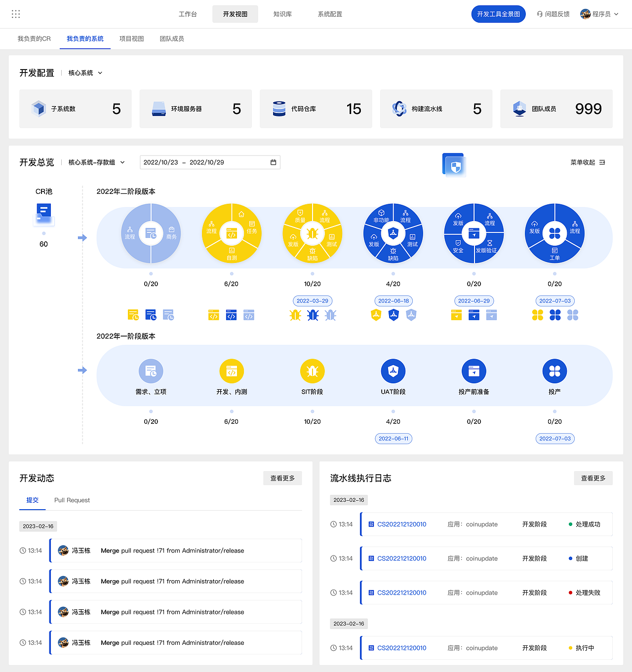632x672 pixels.
Task: Click the 构建流水线 icon
Action: (399, 109)
